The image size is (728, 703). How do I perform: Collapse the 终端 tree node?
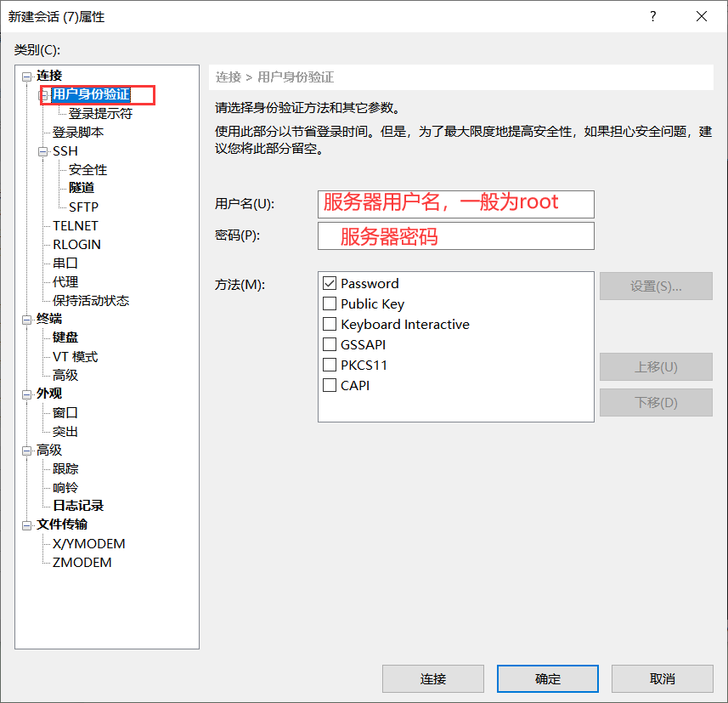coord(27,320)
